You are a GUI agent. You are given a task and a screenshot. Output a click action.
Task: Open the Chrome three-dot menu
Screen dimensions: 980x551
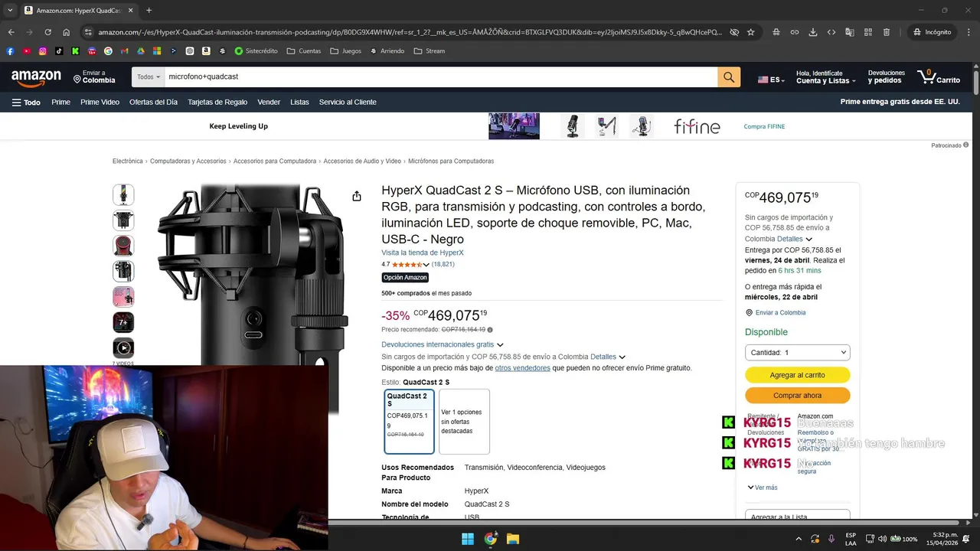pos(967,32)
